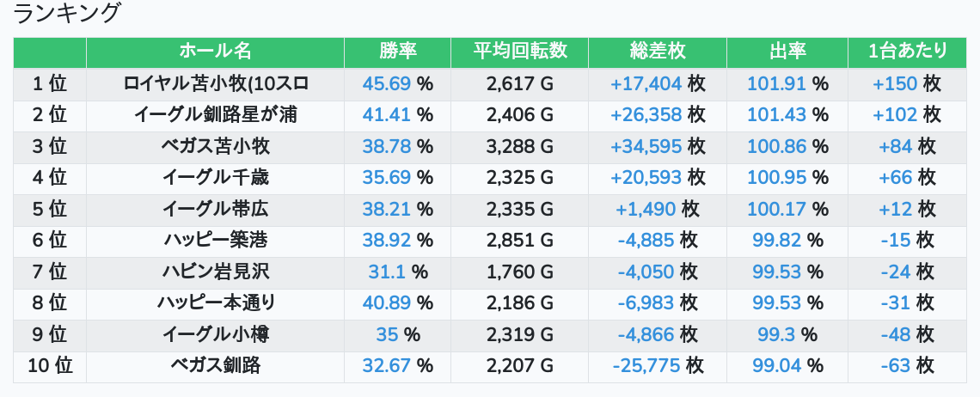Click the ホール名 column header

(215, 52)
